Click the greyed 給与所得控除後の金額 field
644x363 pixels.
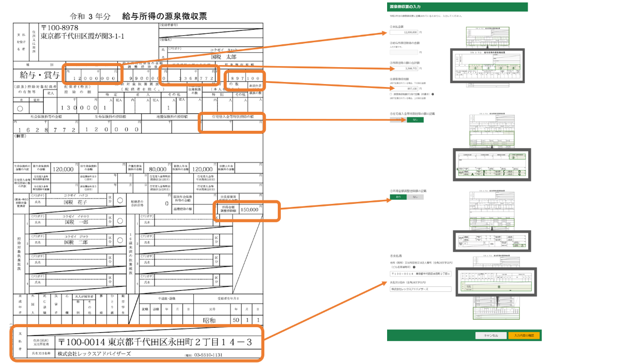click(404, 52)
